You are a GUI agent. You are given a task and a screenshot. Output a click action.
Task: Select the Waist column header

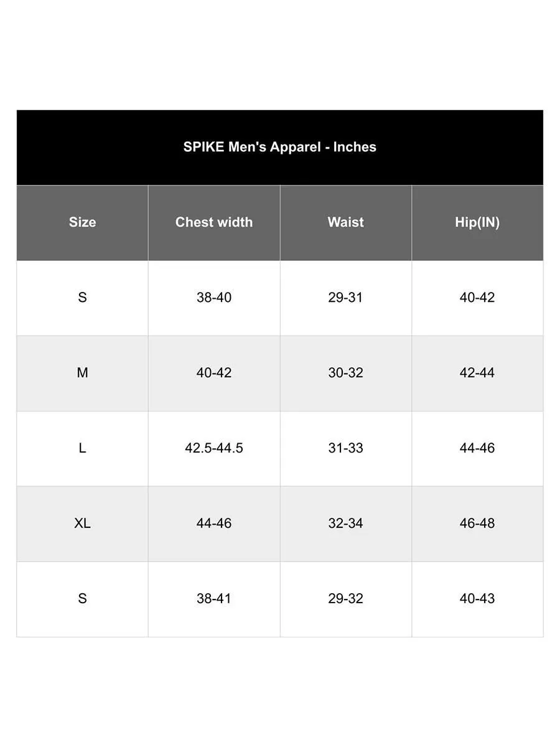(345, 222)
